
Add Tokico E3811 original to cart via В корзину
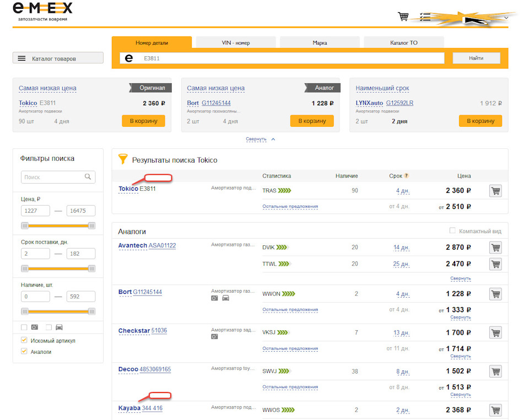click(143, 121)
